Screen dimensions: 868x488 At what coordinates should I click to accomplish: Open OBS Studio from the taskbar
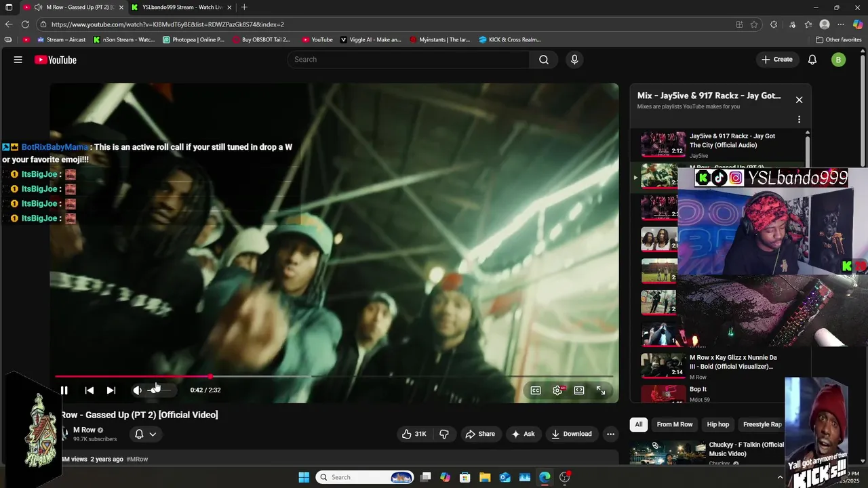click(x=565, y=477)
